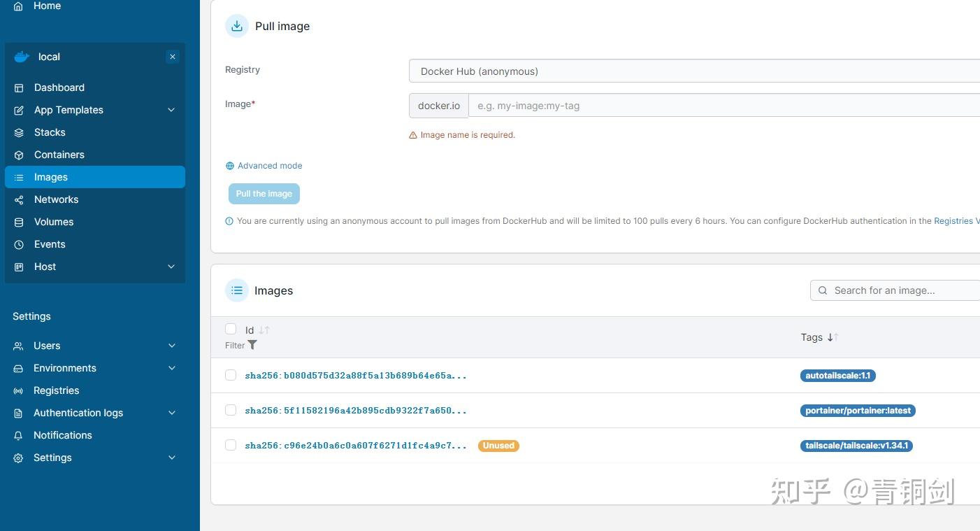
Task: Click the image search input field
Action: (902, 290)
